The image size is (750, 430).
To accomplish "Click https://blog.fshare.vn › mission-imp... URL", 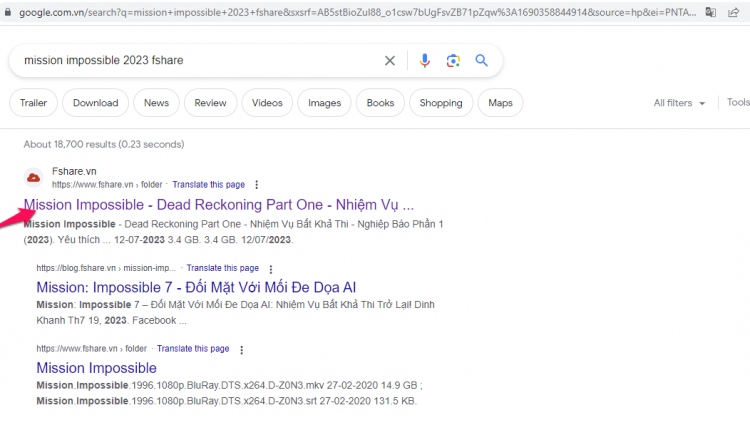I will click(x=106, y=268).
